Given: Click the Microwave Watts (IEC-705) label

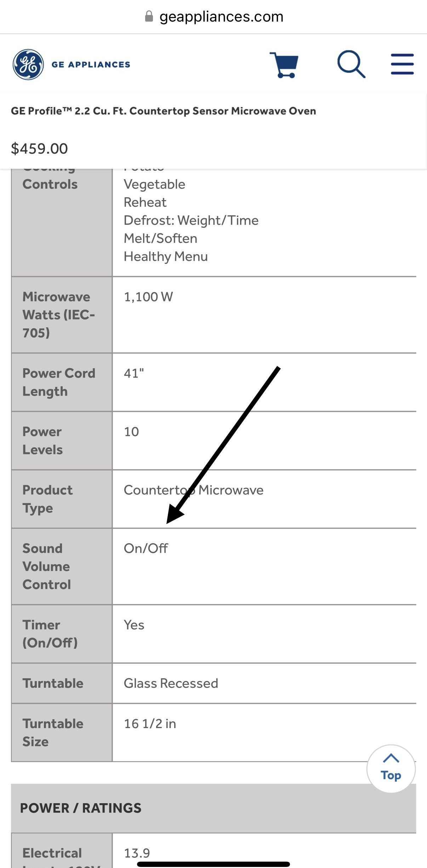Looking at the screenshot, I should point(59,314).
